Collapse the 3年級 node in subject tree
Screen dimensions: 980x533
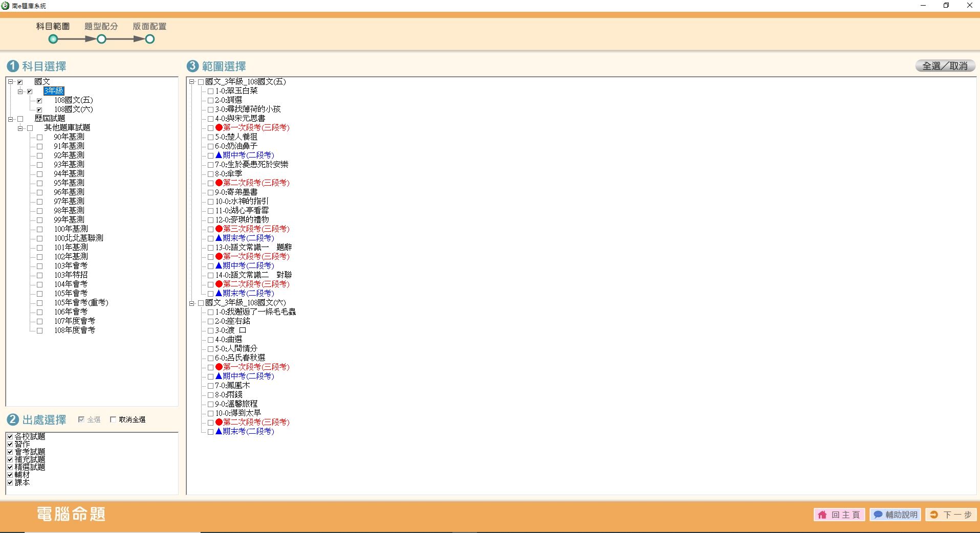[20, 92]
